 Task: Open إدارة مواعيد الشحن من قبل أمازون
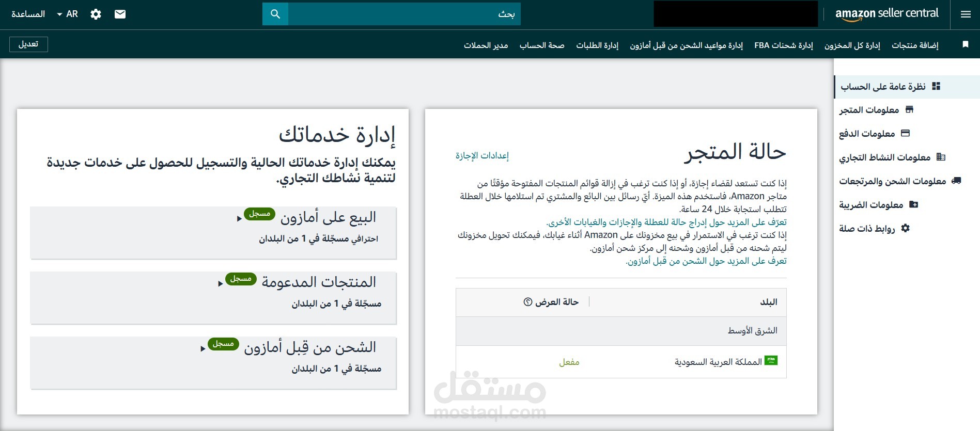[687, 45]
